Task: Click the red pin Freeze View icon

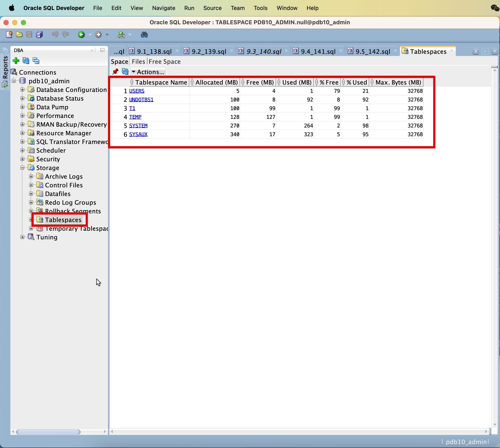Action: coord(116,72)
